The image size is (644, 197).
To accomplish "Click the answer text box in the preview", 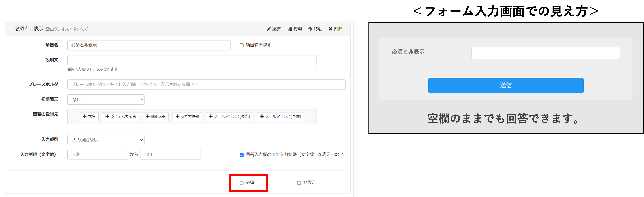I will coord(546,53).
